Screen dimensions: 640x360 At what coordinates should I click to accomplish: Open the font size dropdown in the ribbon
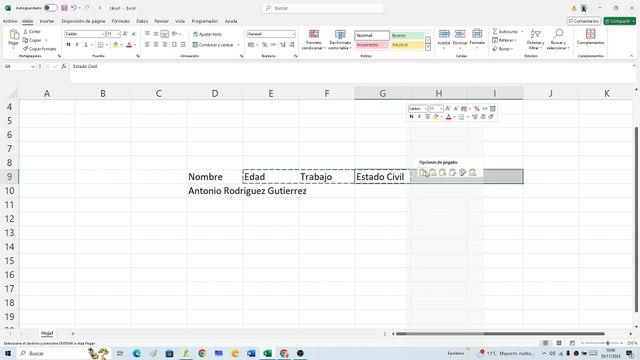point(118,34)
